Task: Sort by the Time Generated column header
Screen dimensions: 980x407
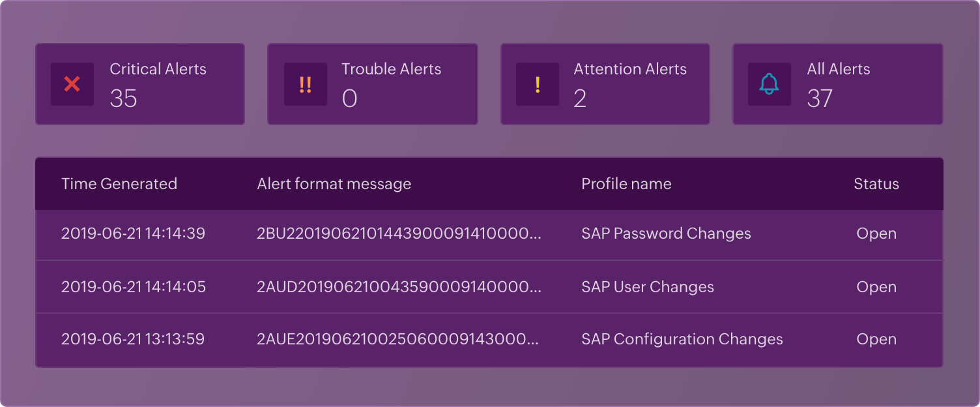Action: point(119,184)
